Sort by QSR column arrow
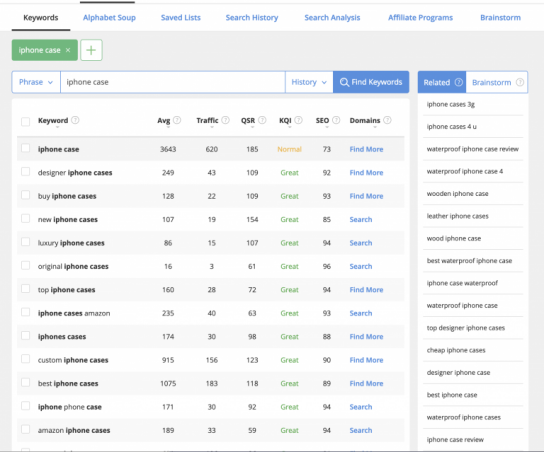Screen dimensions: 544x453 tap(252, 128)
